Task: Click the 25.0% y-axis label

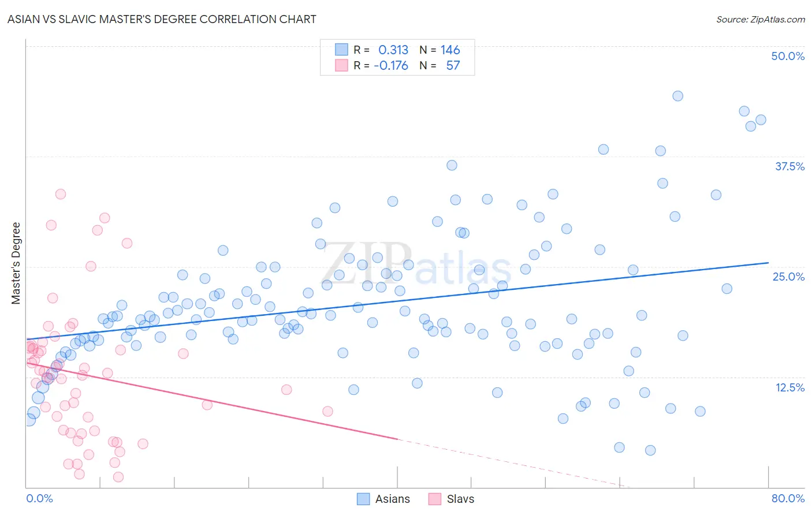Action: [x=788, y=277]
